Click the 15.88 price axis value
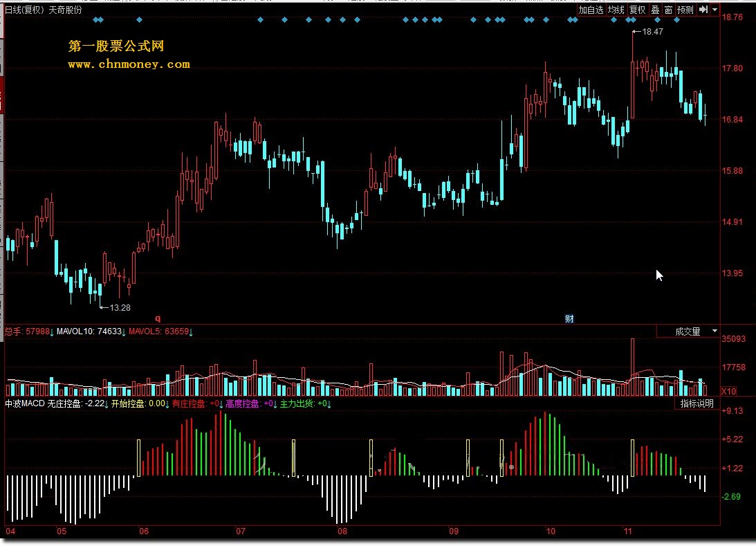The width and height of the screenshot is (756, 546). point(732,171)
